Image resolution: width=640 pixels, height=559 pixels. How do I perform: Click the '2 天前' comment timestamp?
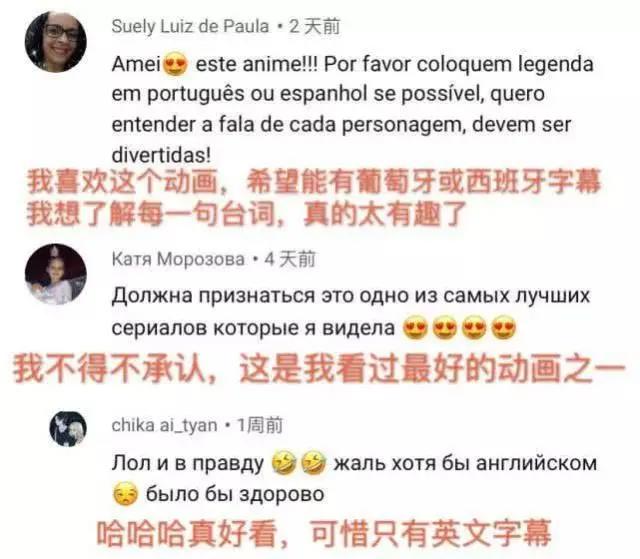coord(315,27)
